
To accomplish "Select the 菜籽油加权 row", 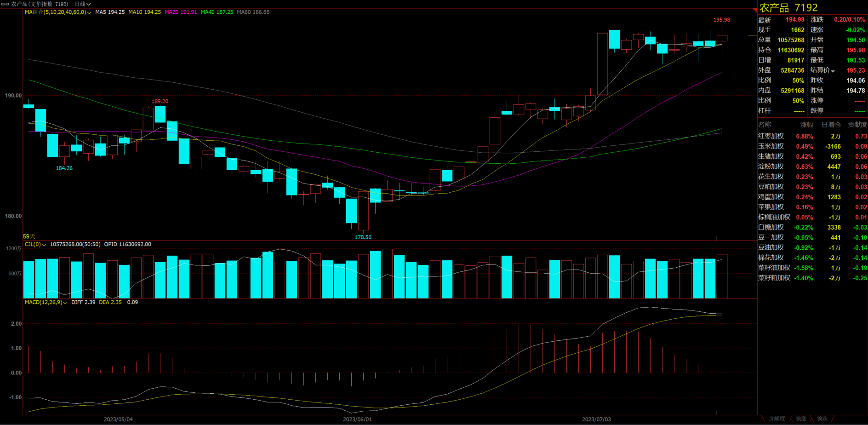I will [812, 268].
